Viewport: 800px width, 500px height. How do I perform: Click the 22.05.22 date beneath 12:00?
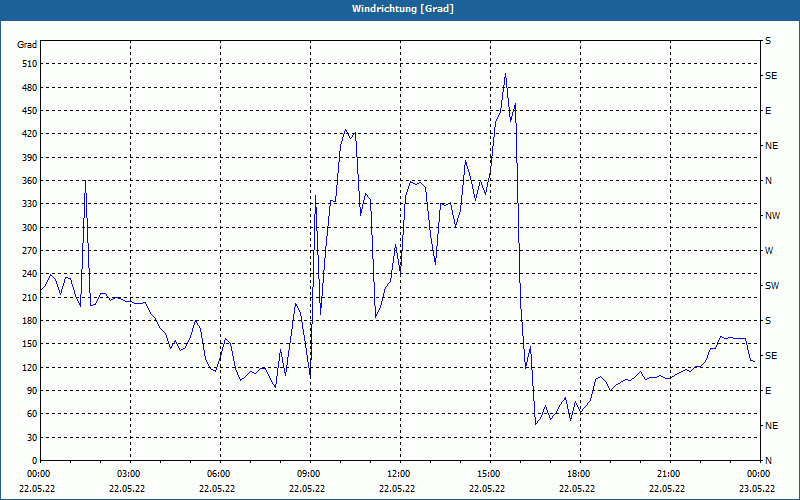click(x=397, y=488)
